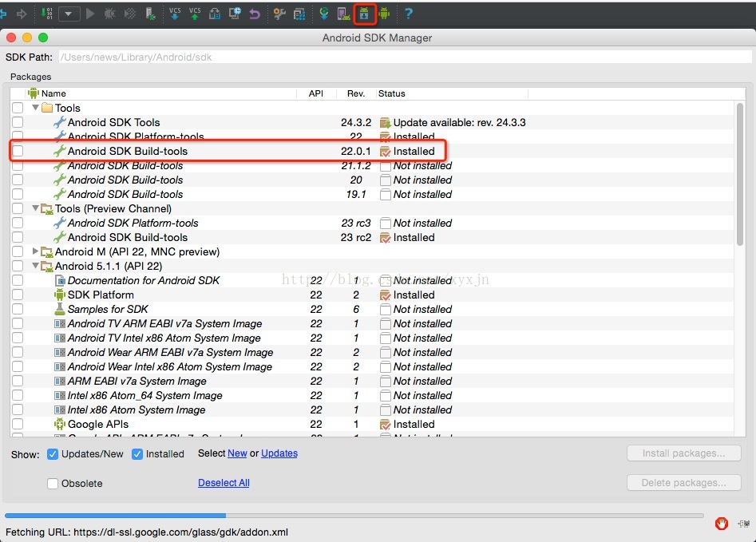The image size is (756, 542).
Task: Attach debugger to Android process icon
Action: (x=150, y=14)
